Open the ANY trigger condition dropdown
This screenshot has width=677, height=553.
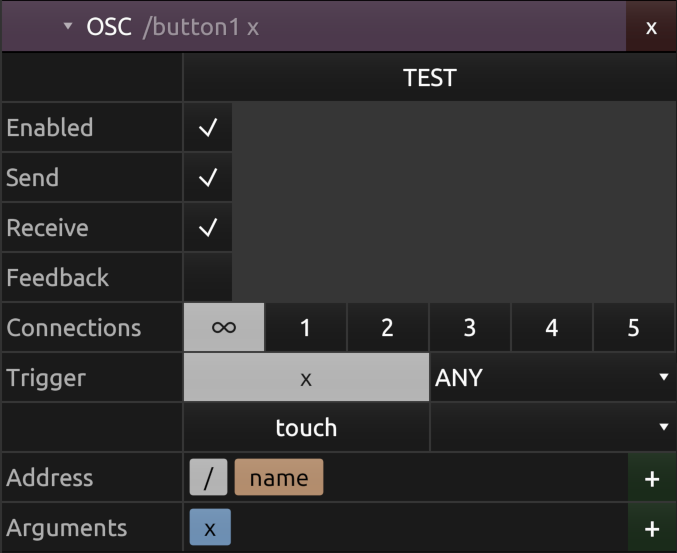553,377
